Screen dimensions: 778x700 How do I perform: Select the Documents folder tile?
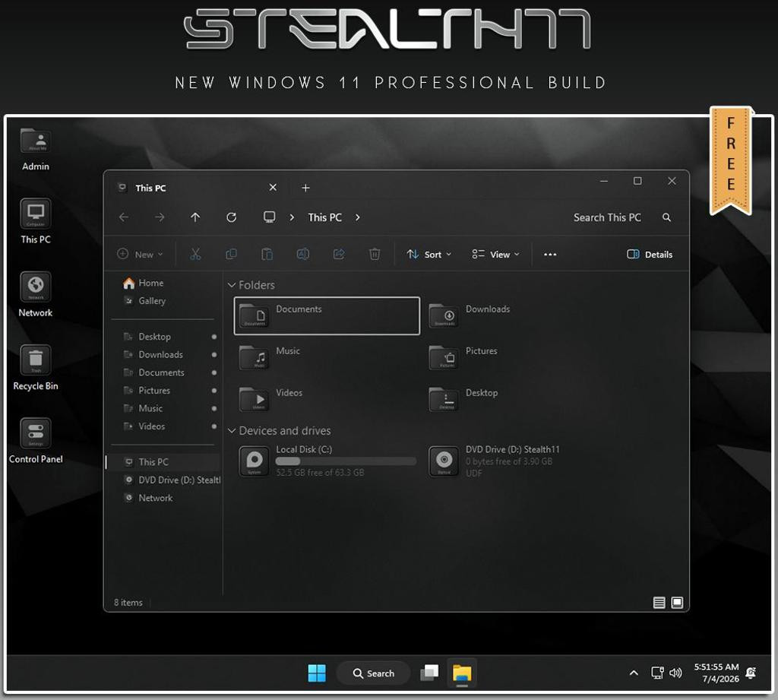point(327,315)
